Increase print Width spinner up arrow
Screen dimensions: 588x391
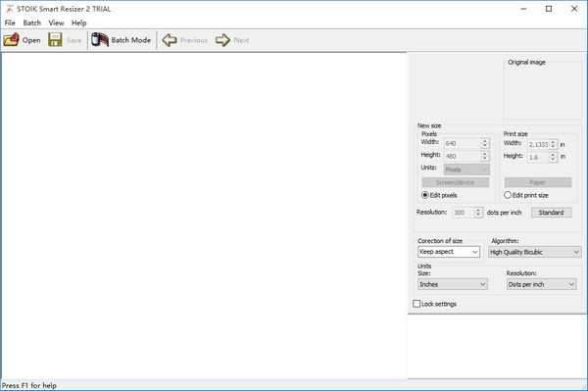point(553,142)
